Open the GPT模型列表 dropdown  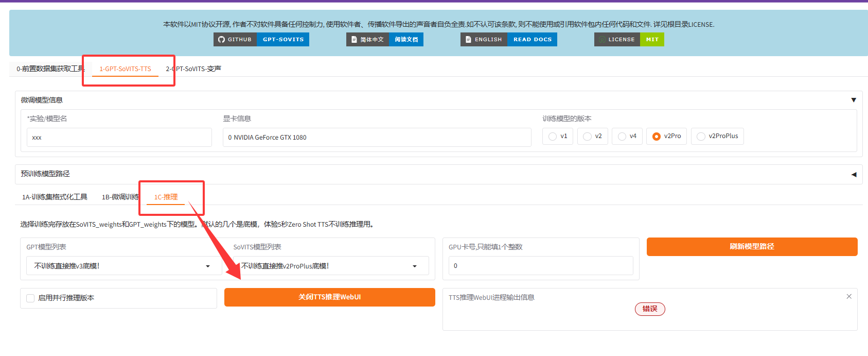[123, 266]
